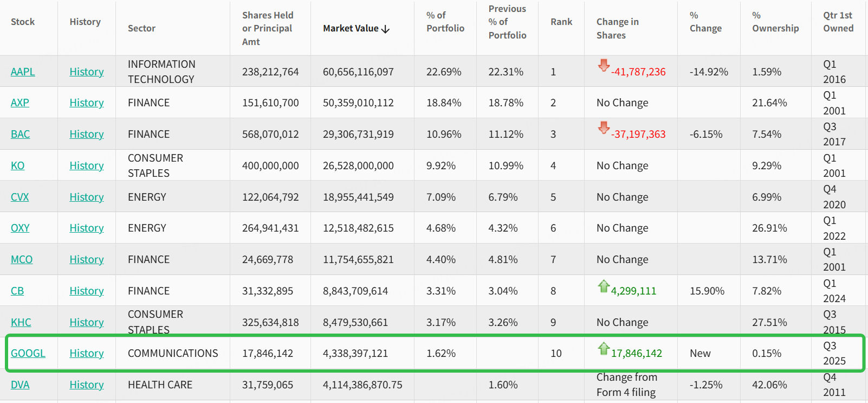Open the BAC stock page
Screen dimensions: 868x403
pyautogui.click(x=21, y=134)
